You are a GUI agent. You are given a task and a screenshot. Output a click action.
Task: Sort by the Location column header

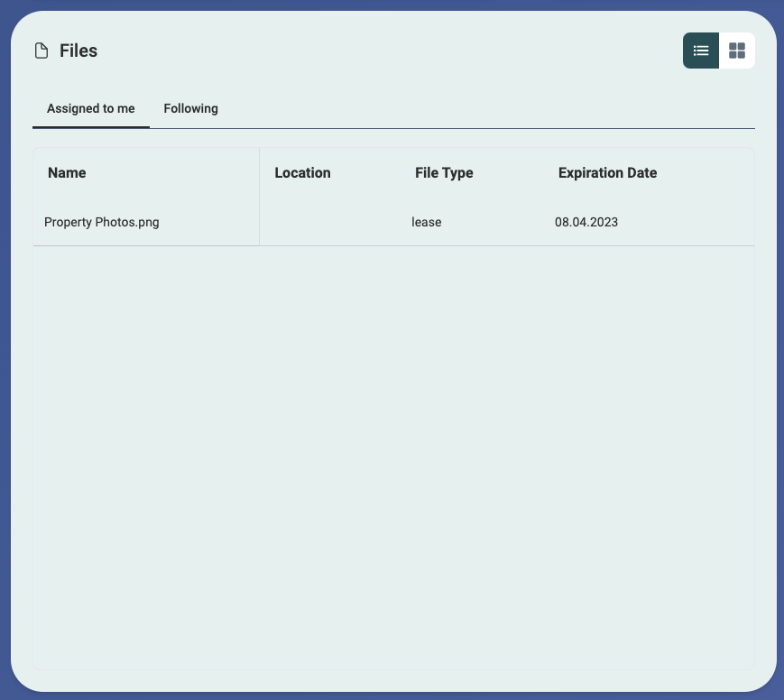pos(302,172)
